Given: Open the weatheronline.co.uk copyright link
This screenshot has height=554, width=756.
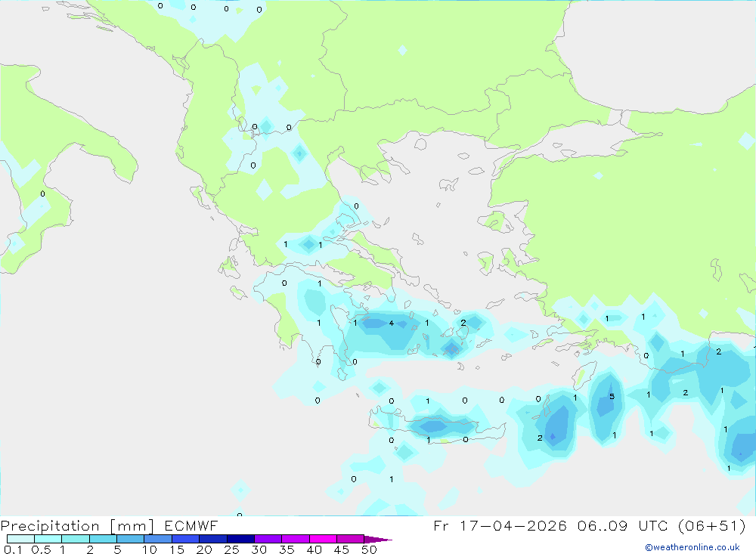Looking at the screenshot, I should [692, 547].
